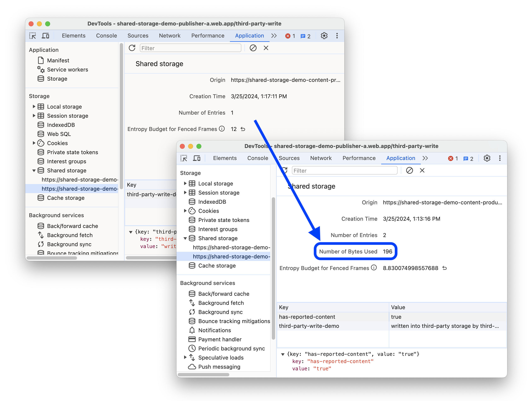The image size is (532, 401).
Task: Click the Filter input field
Action: (345, 171)
